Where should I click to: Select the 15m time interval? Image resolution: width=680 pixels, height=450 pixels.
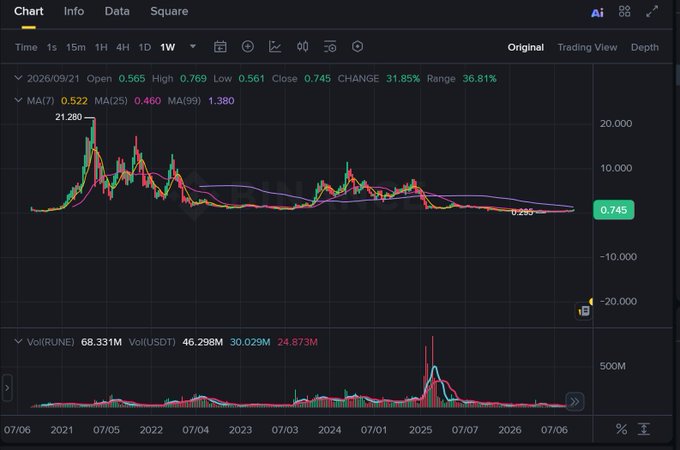(75, 47)
